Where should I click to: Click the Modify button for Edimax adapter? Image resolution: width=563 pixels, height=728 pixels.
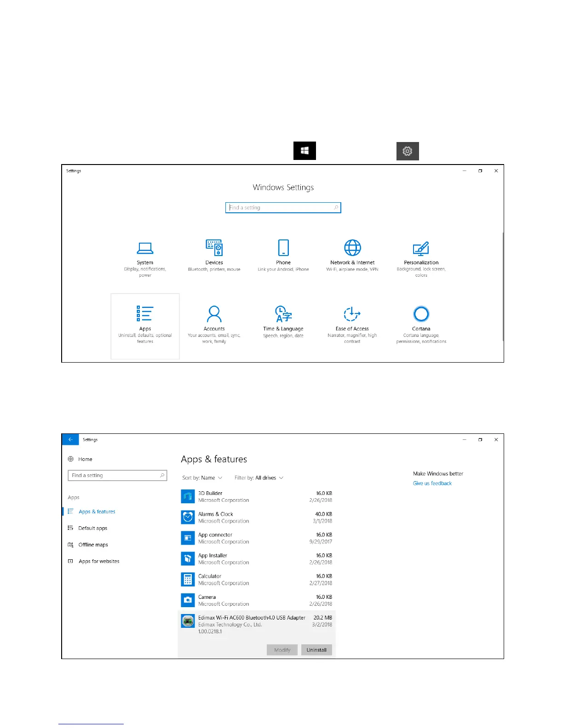coord(282,650)
